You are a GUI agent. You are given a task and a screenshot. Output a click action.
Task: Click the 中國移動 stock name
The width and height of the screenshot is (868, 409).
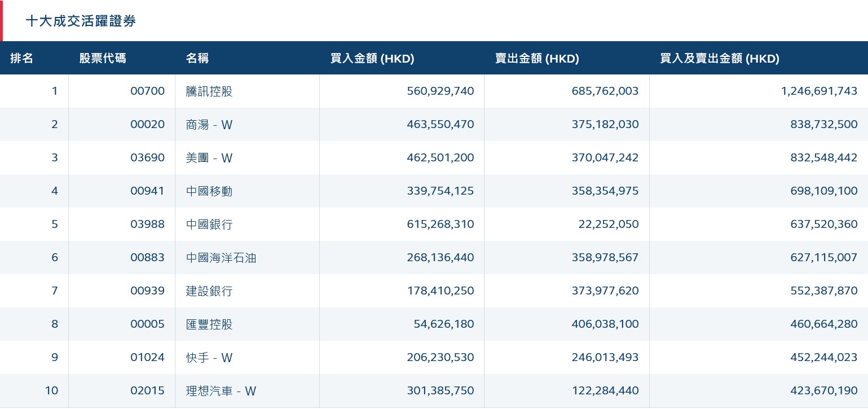point(209,191)
